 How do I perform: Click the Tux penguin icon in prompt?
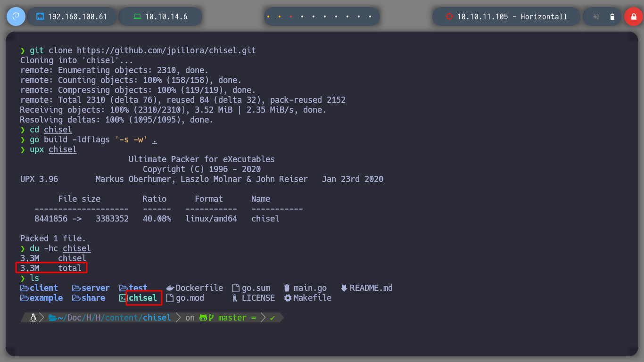(x=33, y=318)
